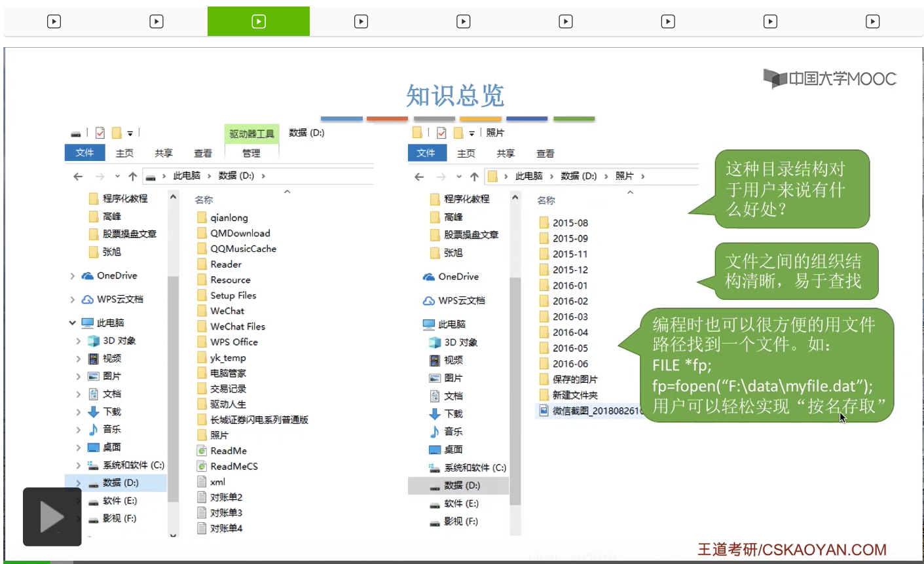Viewport: 924px width, 564px height.
Task: Open recent locations dropdown in 数据 (D:) window
Action: point(117,176)
